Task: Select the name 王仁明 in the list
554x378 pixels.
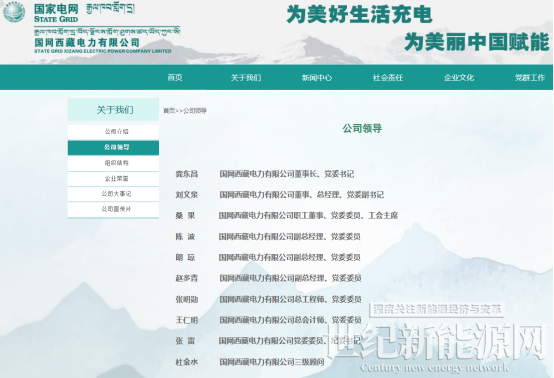Action: pyautogui.click(x=187, y=320)
